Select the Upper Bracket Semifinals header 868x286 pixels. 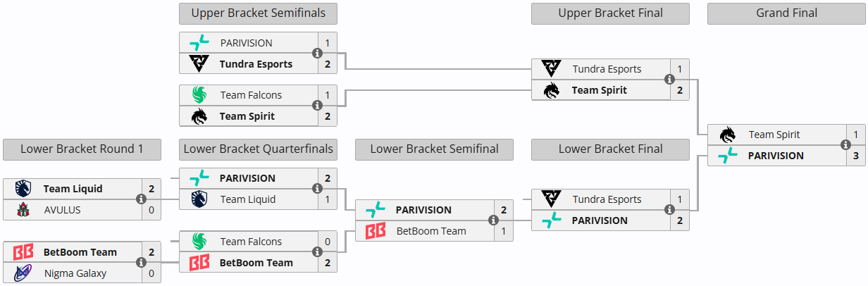click(x=258, y=13)
